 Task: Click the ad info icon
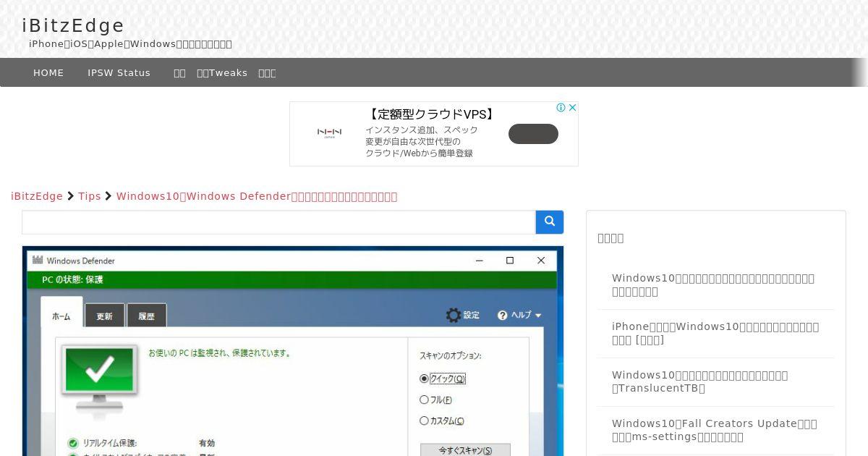point(561,107)
